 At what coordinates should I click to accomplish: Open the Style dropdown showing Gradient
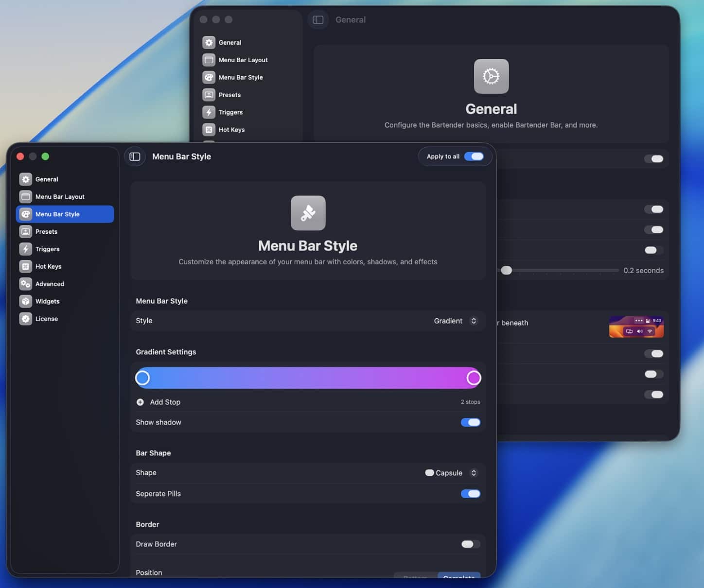pos(456,321)
